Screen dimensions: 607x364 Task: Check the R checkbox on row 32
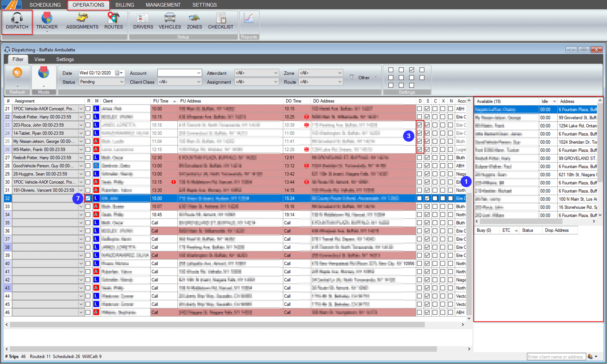tap(88, 198)
